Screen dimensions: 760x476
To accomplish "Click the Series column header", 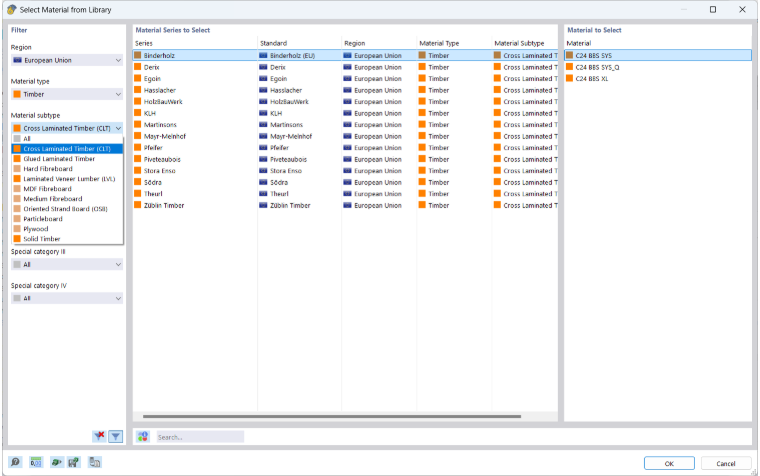I will (x=195, y=43).
